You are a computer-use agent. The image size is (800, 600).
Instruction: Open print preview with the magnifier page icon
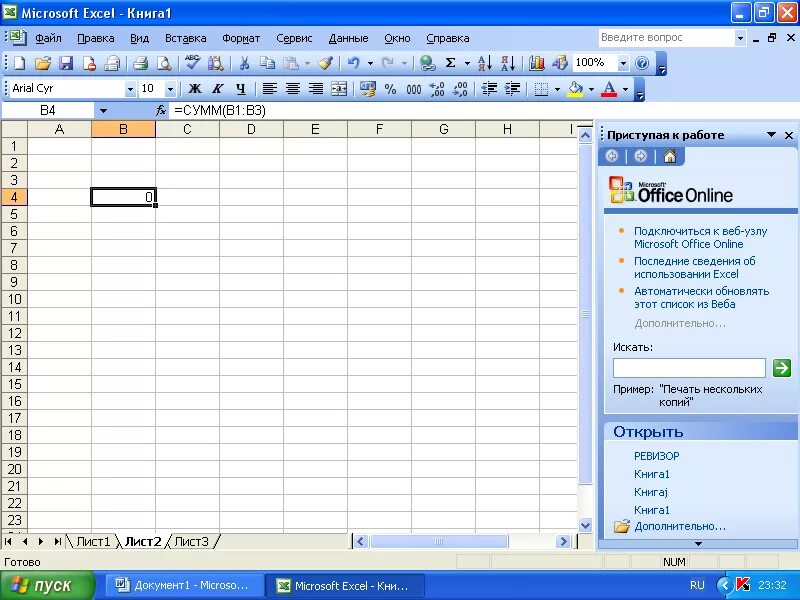(x=164, y=63)
